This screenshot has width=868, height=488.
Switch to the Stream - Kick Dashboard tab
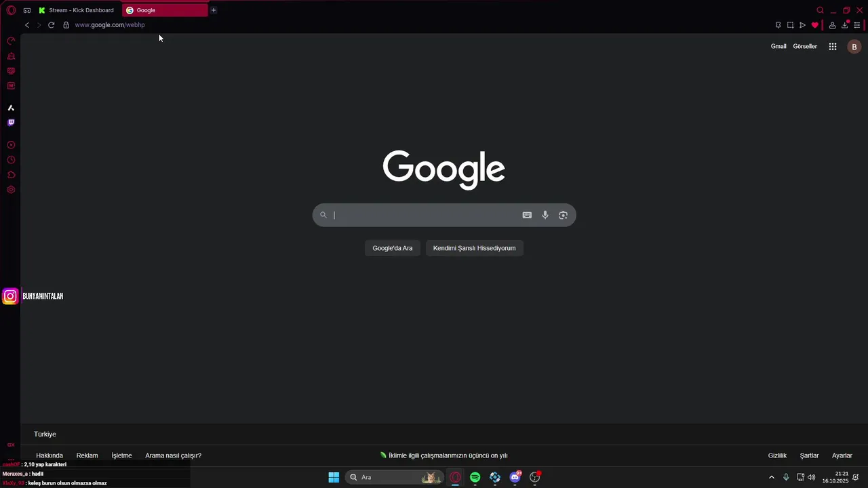tap(77, 10)
